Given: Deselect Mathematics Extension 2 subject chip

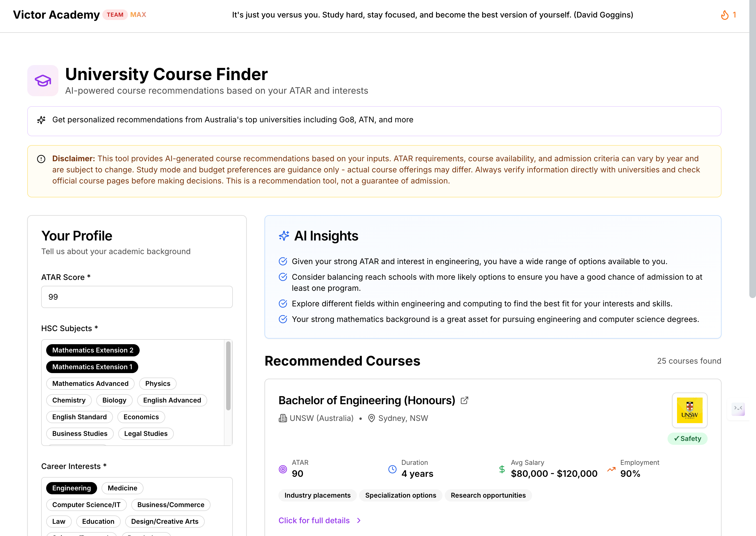Looking at the screenshot, I should click(x=93, y=350).
